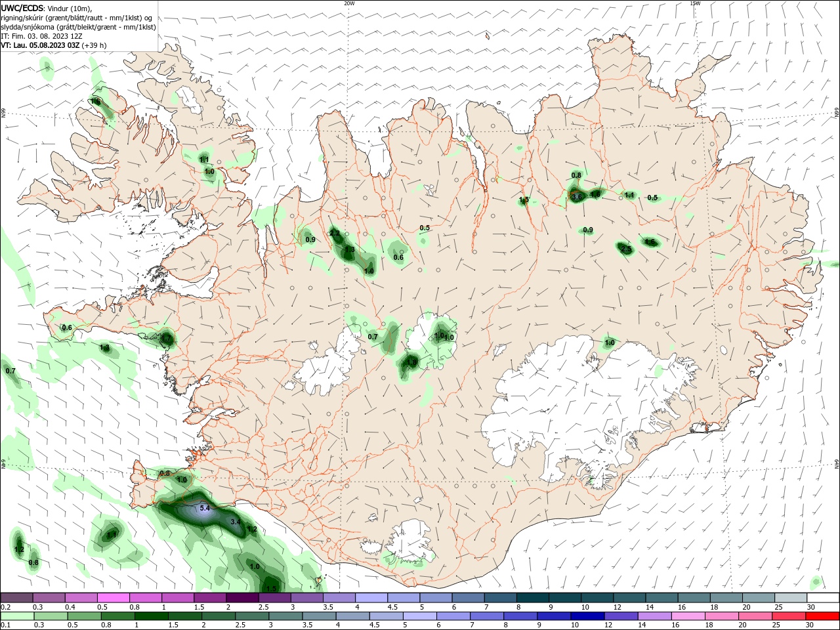Click the 3.4 rainfall value on the southwest coast
Screen dimensions: 840x630
(236, 522)
